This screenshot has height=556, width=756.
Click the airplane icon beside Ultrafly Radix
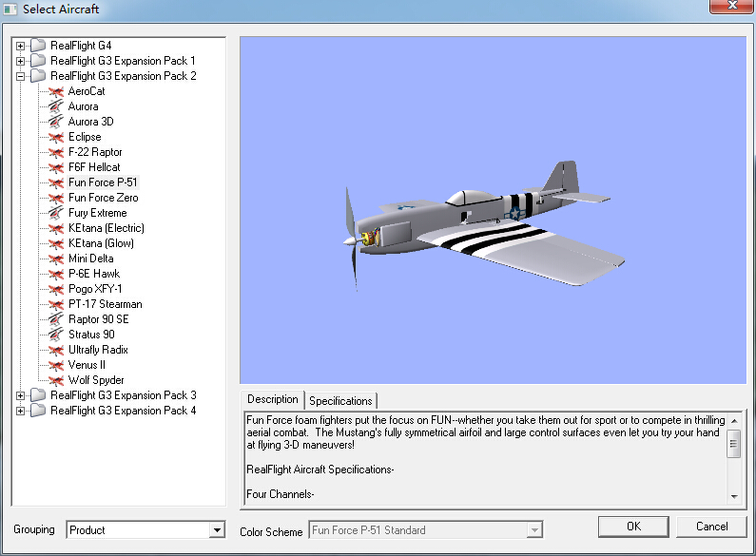click(56, 350)
